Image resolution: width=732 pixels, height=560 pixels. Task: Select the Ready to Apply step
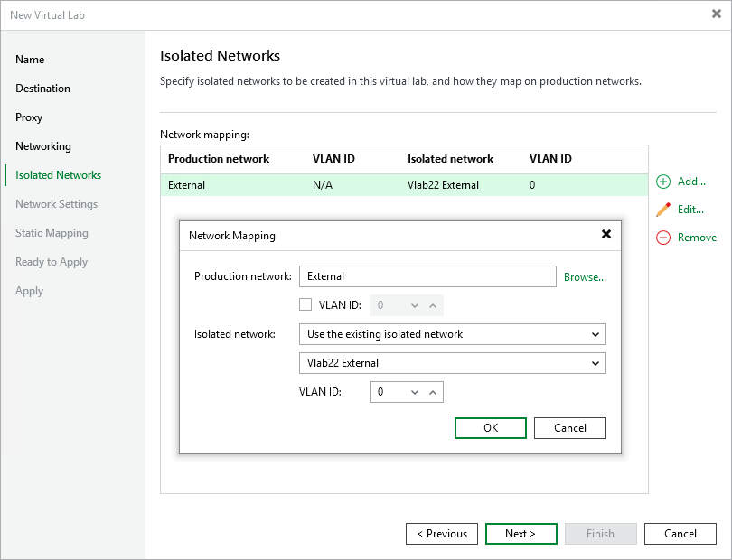point(52,262)
